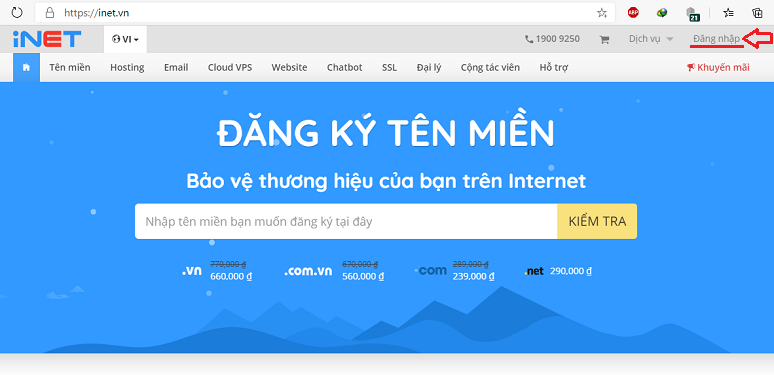Click the browser address bar URL
Screen dimensions: 774x375
pos(97,13)
